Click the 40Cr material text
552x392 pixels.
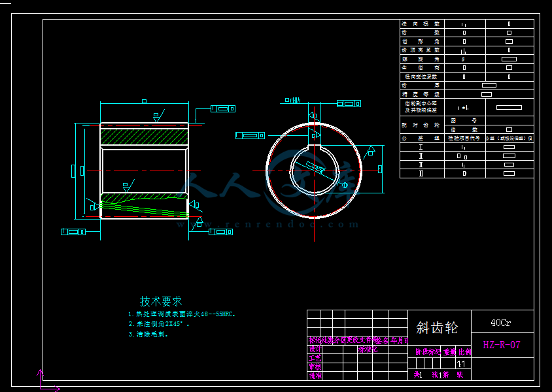pos(500,323)
